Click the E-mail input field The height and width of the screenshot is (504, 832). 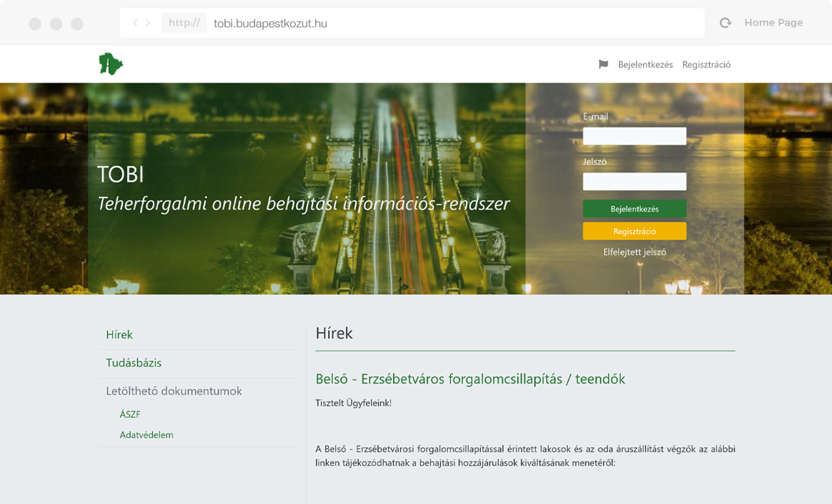pyautogui.click(x=634, y=136)
